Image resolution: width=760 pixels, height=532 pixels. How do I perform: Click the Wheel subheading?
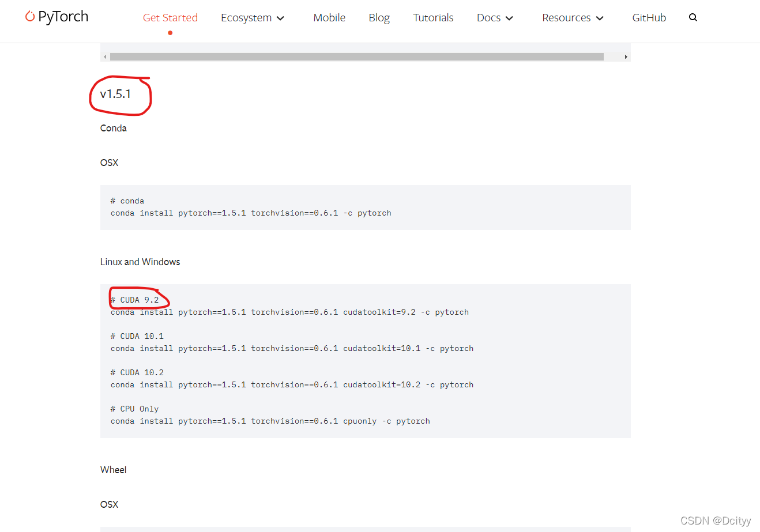[x=114, y=470]
